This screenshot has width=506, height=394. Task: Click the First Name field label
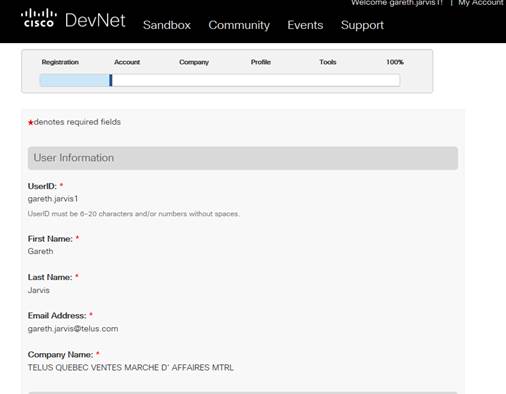[x=50, y=239]
